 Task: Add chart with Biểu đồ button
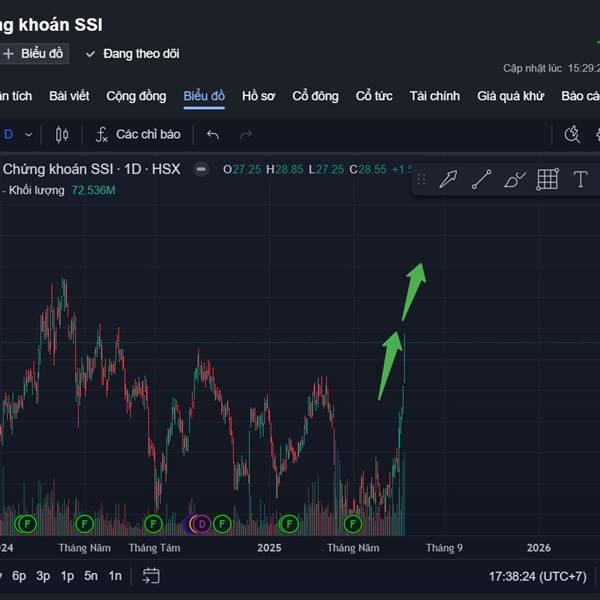(34, 54)
